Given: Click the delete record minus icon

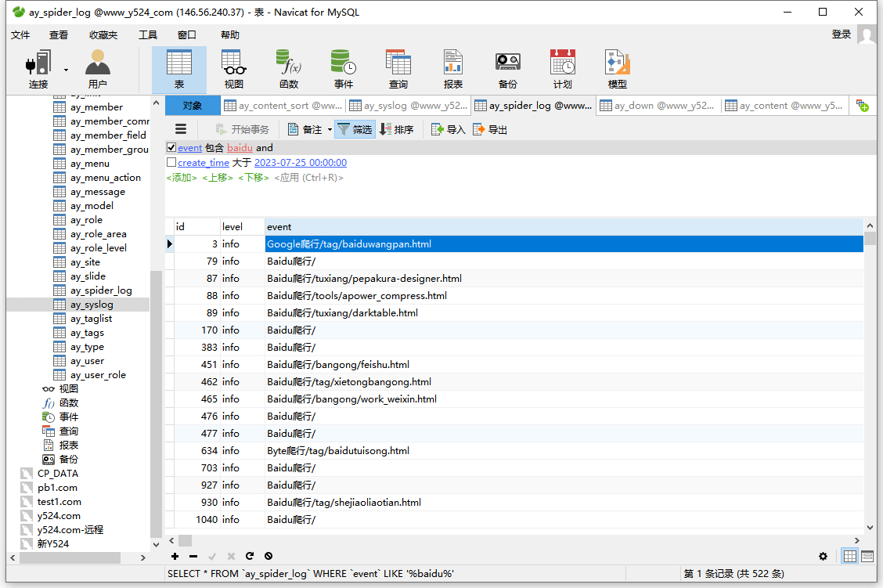Looking at the screenshot, I should pyautogui.click(x=193, y=556).
